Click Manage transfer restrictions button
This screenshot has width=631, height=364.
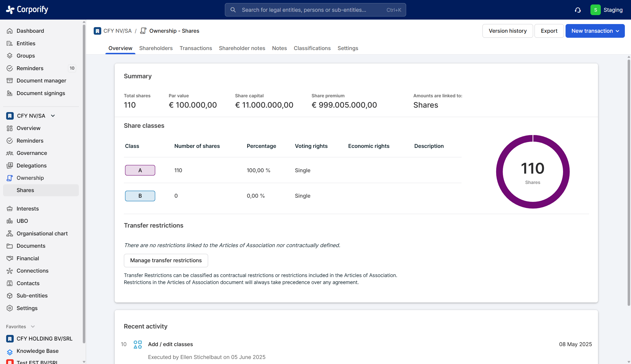(166, 260)
